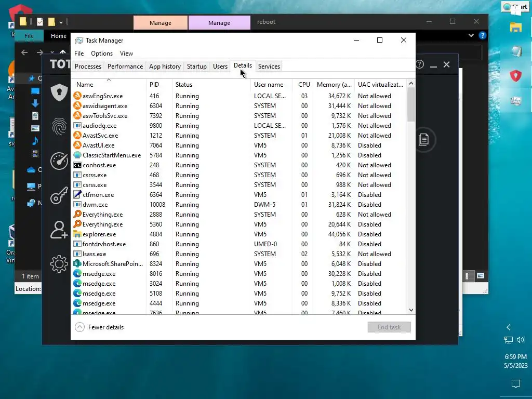Open the speedometer tune-up icon in TotalAV sidebar
532x399 pixels.
59,161
